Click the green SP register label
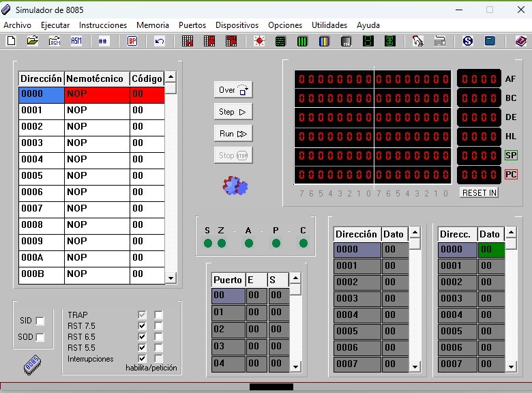The height and width of the screenshot is (393, 532). [511, 156]
